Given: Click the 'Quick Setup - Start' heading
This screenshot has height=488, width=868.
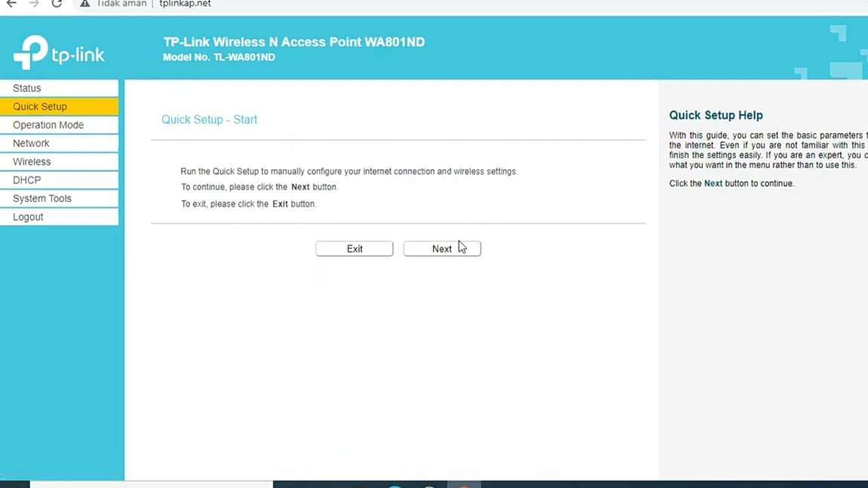Looking at the screenshot, I should pos(209,119).
